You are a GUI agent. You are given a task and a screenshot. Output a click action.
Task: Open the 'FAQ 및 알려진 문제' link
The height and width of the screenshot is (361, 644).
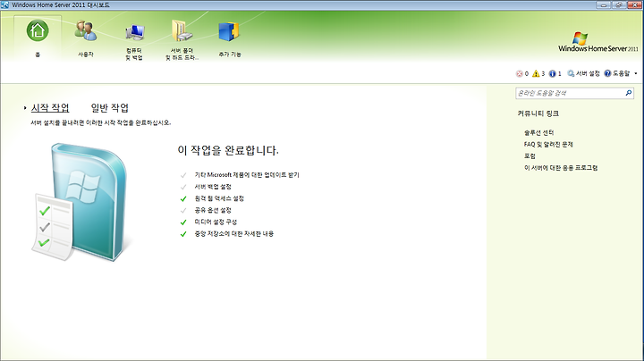click(x=548, y=145)
